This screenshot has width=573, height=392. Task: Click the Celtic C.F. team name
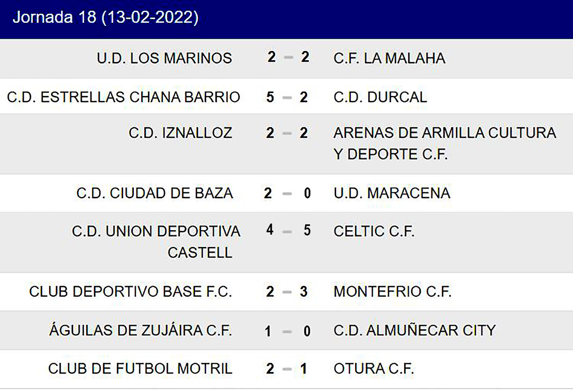click(x=374, y=231)
